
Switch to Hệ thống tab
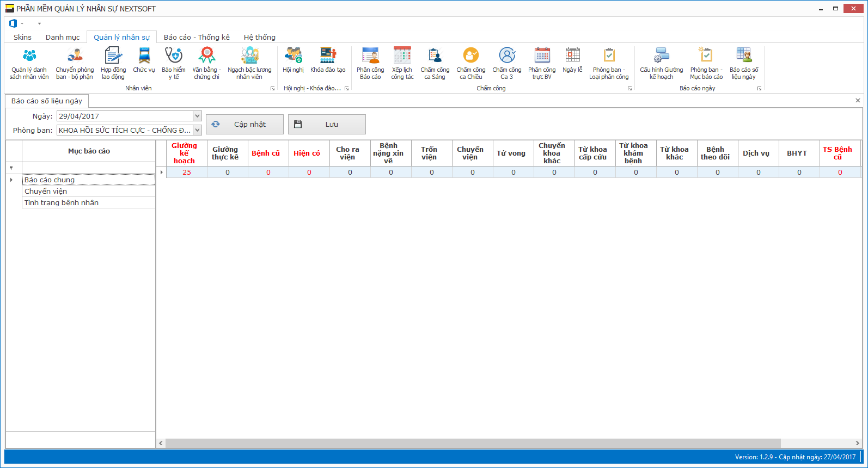click(259, 37)
